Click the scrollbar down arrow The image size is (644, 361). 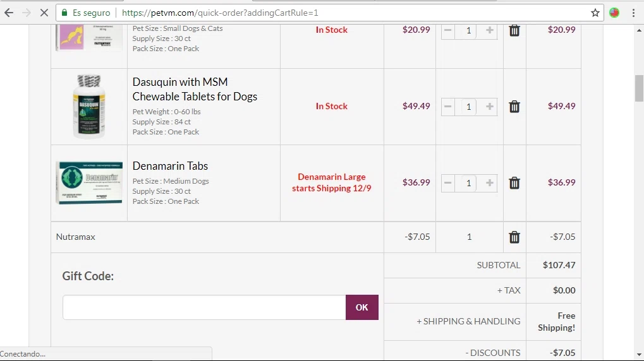point(639,355)
